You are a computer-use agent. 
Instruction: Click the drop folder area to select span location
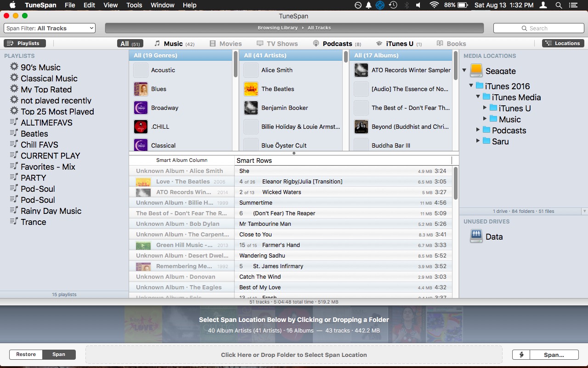294,355
